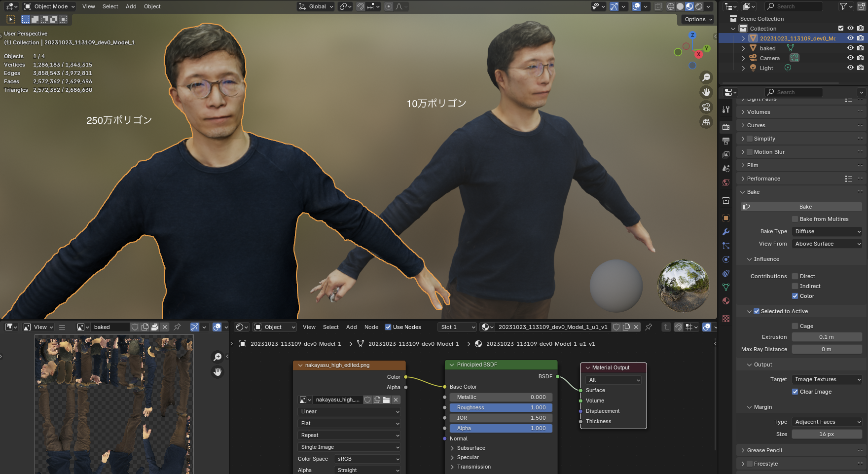Uncheck the Clear Image option
868x474 pixels.
coord(795,392)
